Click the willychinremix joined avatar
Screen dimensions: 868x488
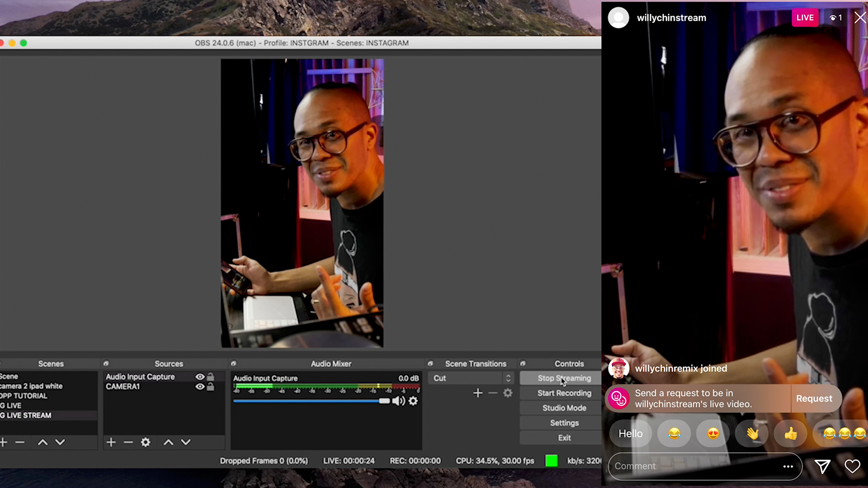coord(618,369)
